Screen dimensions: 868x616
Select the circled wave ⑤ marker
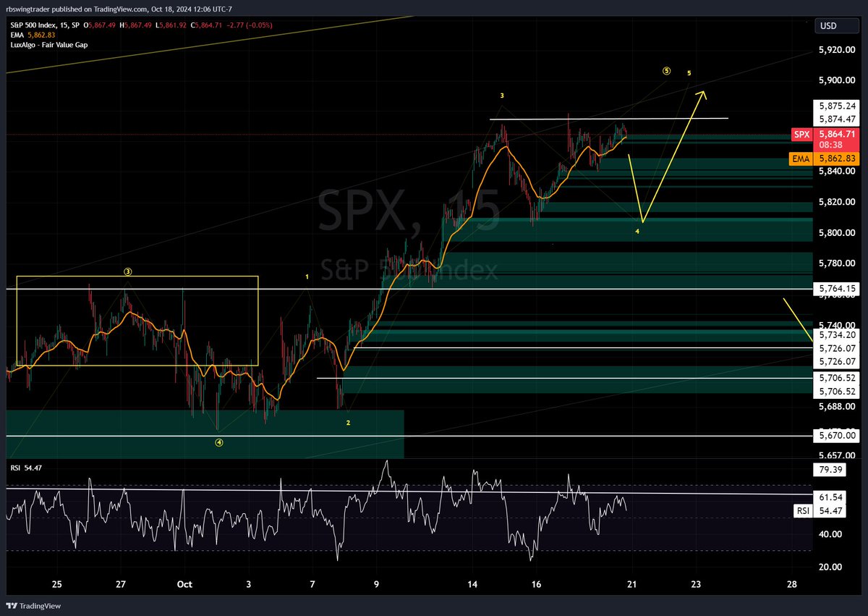[666, 71]
